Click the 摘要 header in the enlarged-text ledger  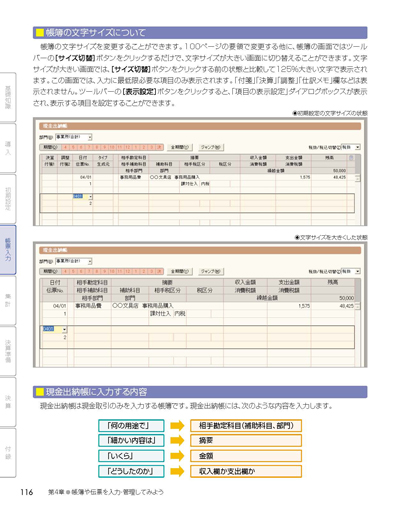click(167, 282)
